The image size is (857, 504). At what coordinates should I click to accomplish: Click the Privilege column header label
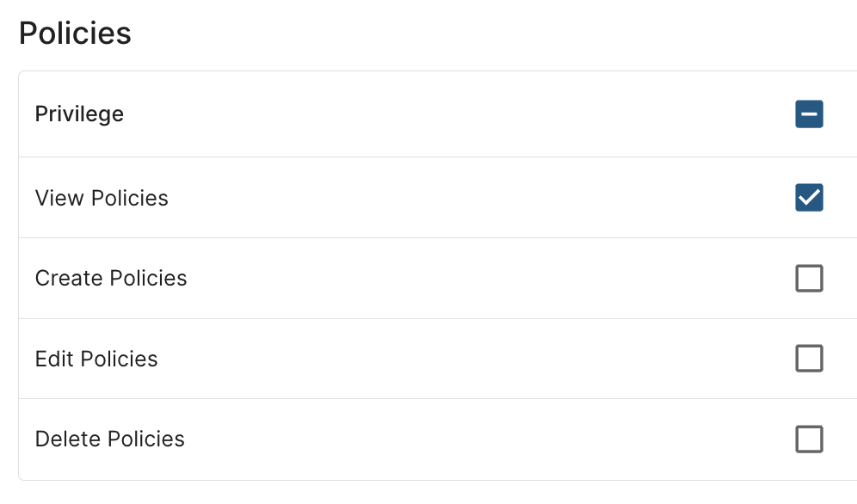pos(79,114)
